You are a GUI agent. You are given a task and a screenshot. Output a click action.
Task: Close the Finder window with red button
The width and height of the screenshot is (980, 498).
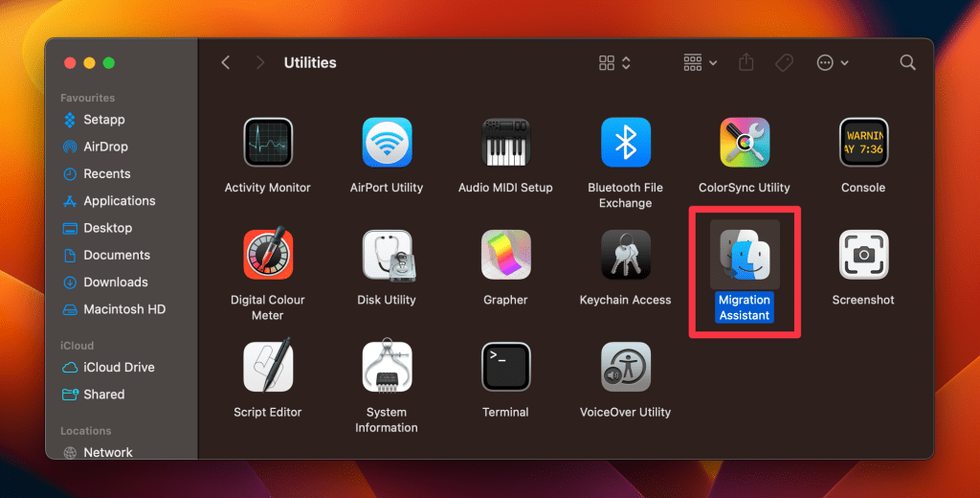tap(70, 62)
